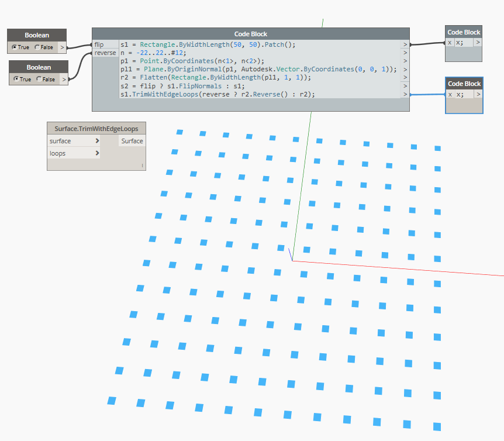Click the surface input chevron on Surface.TrimWithEdgeLoops

[x=96, y=140]
